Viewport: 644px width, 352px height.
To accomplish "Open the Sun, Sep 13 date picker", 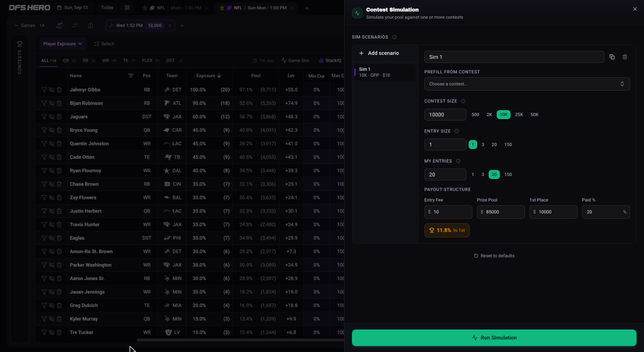I will [72, 8].
